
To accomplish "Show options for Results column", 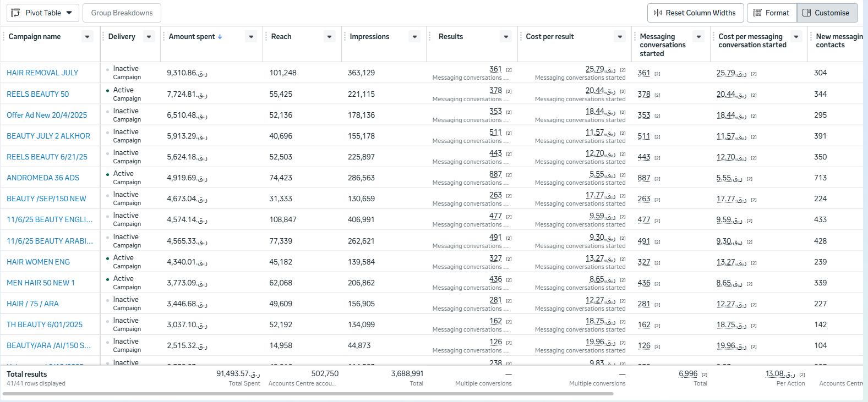I will pos(506,37).
